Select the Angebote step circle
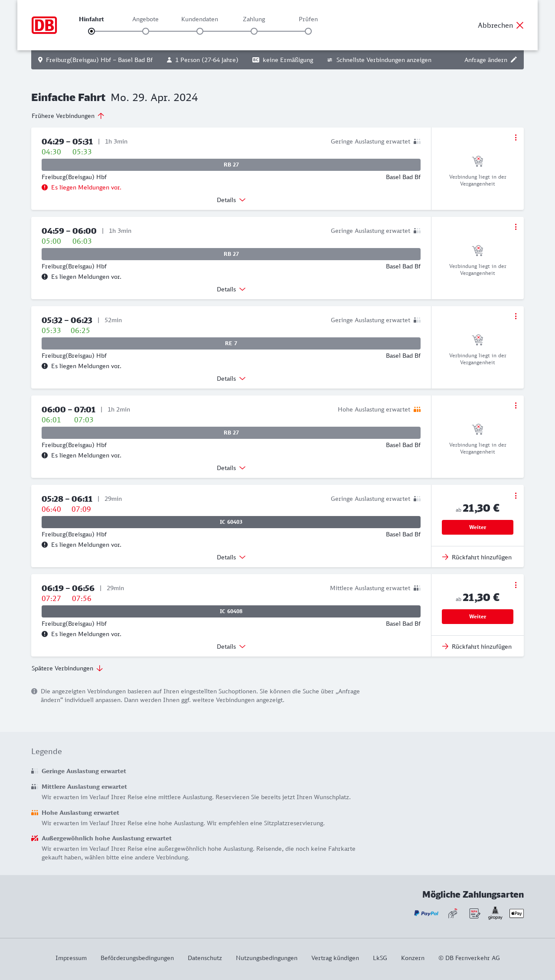The image size is (555, 980). point(146,31)
